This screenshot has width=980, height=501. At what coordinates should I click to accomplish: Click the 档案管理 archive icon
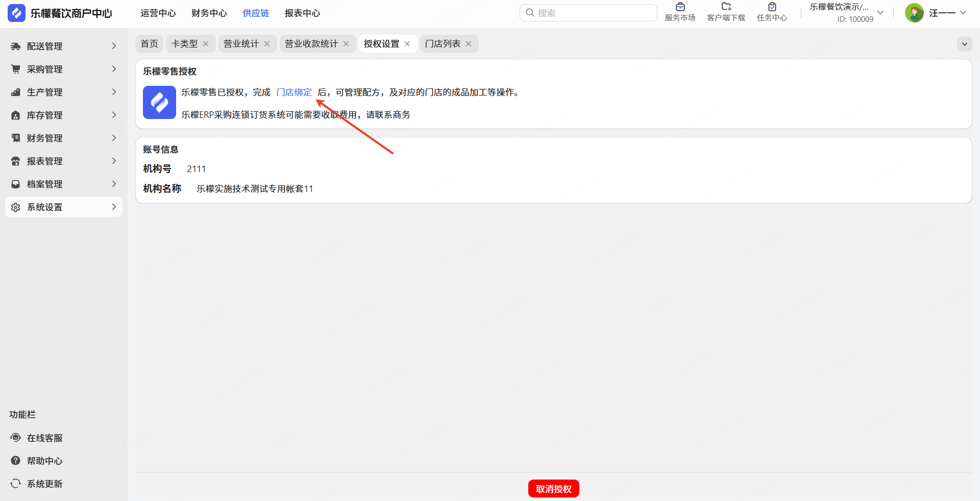point(16,184)
